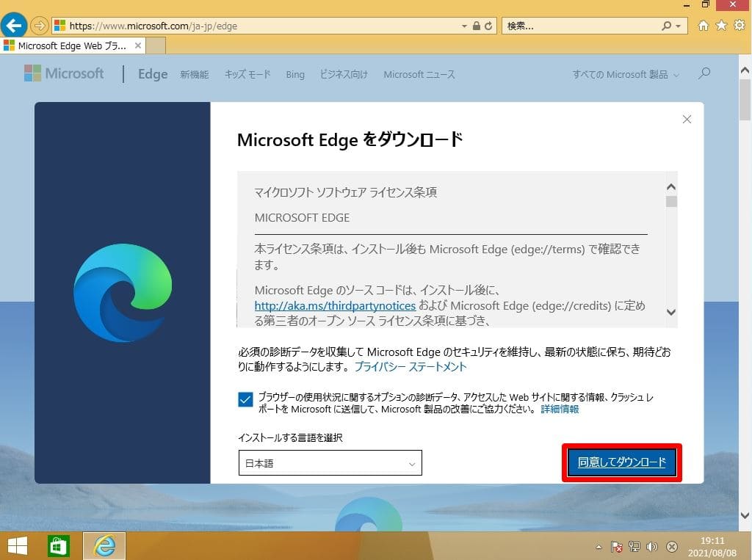
Task: Click 同意してダウンロード button
Action: [x=621, y=462]
